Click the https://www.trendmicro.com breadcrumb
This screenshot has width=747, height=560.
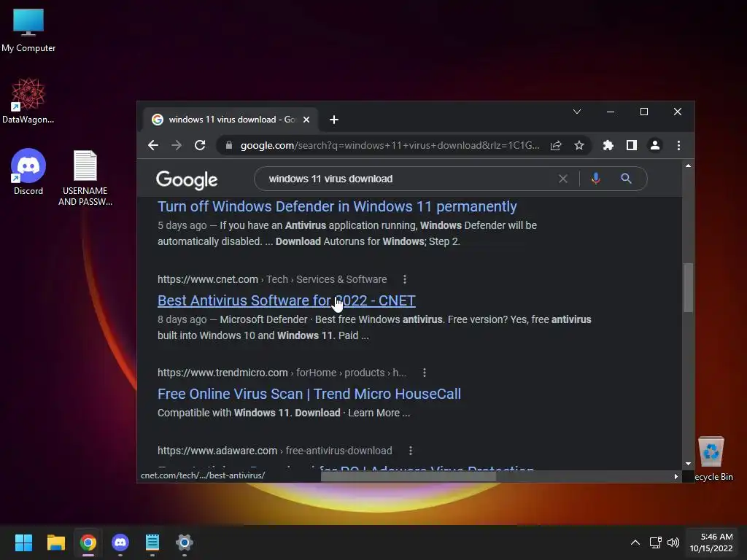coord(282,373)
